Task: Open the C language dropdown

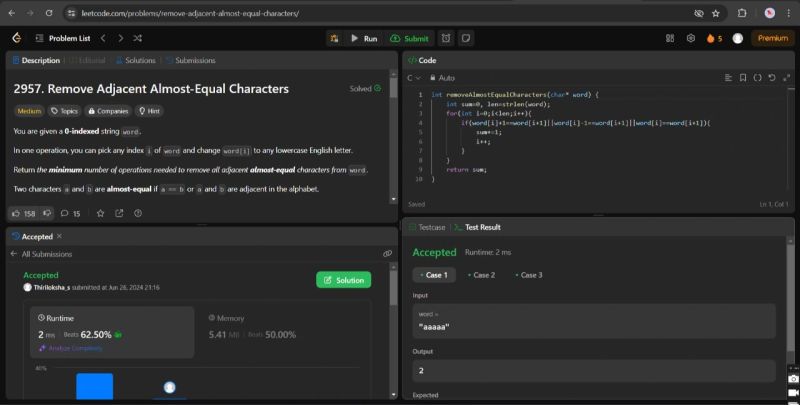Action: [x=414, y=78]
